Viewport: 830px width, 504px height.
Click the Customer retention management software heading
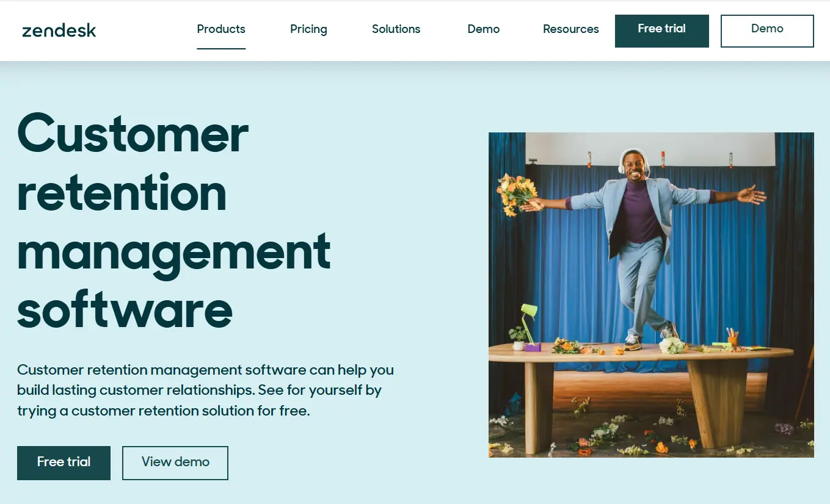(x=174, y=221)
